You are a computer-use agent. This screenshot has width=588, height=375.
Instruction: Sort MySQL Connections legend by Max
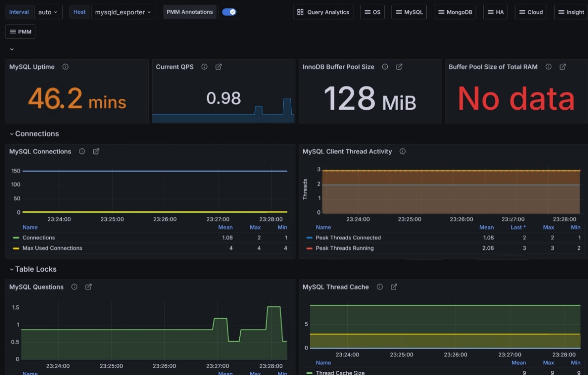click(x=255, y=227)
